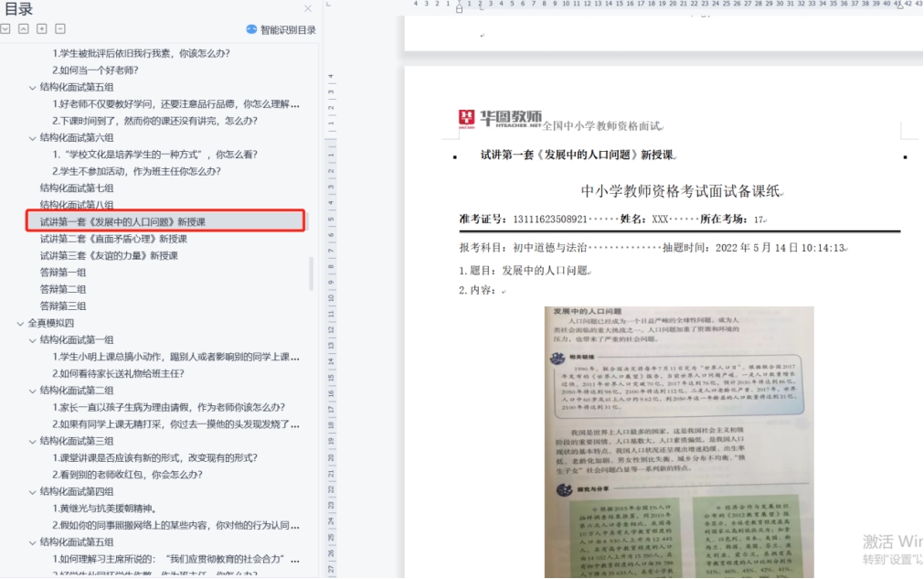
Task: Click the collapse-all up-arrow icon under 目录
Action: tap(24, 29)
